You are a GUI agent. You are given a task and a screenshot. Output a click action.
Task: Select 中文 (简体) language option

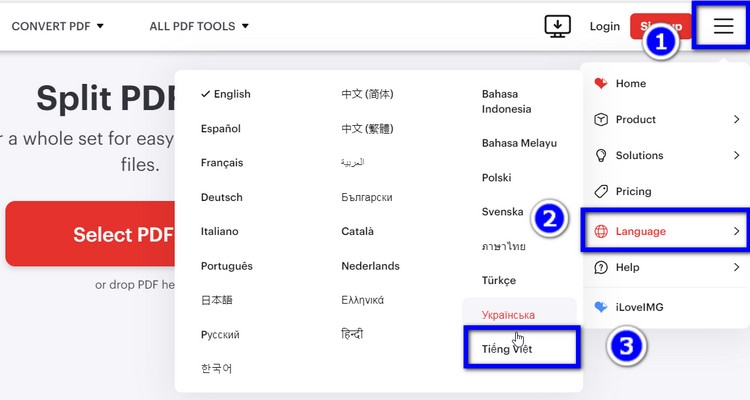[x=367, y=94]
